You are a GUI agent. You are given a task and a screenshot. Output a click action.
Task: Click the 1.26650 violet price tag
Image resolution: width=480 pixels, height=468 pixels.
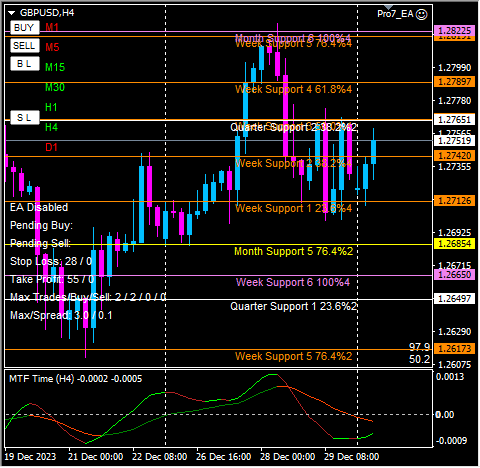click(x=455, y=275)
